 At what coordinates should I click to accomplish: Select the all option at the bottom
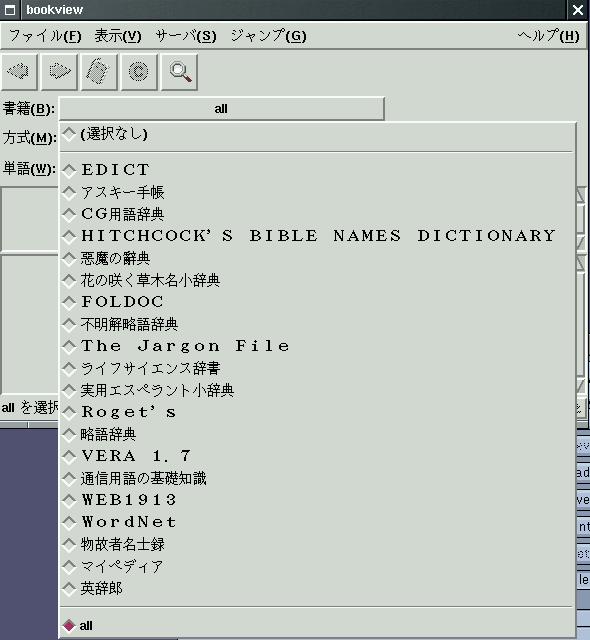(316, 625)
